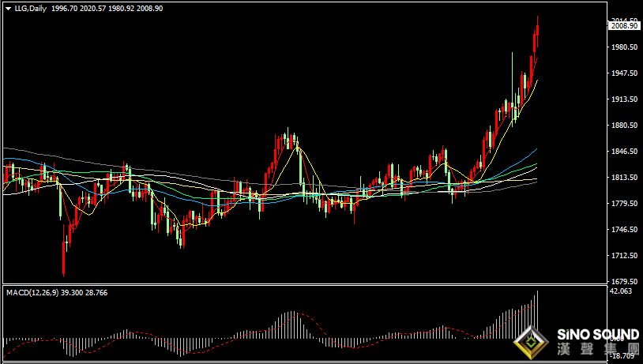The image size is (643, 364).
Task: Open the triangle dropdown beside LLG,Daily
Action: (8, 9)
